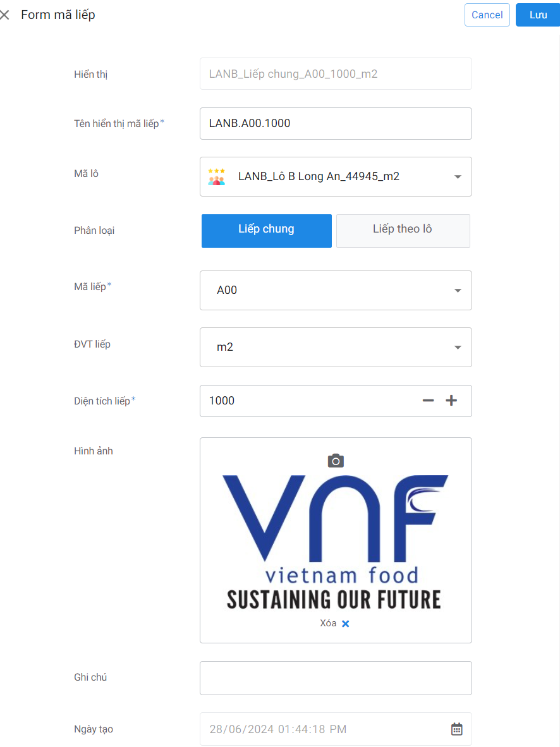This screenshot has width=560, height=747.
Task: Open the calendar picker for Ngày tạo
Action: (457, 729)
